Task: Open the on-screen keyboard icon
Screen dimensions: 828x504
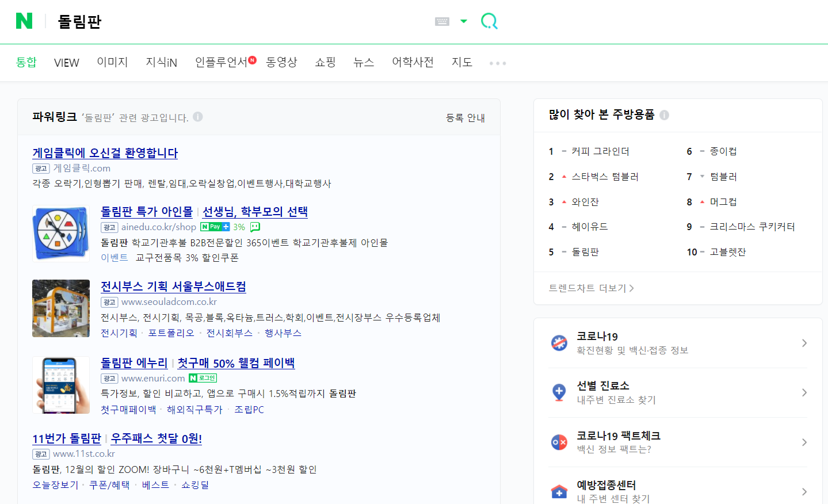Action: [x=442, y=21]
